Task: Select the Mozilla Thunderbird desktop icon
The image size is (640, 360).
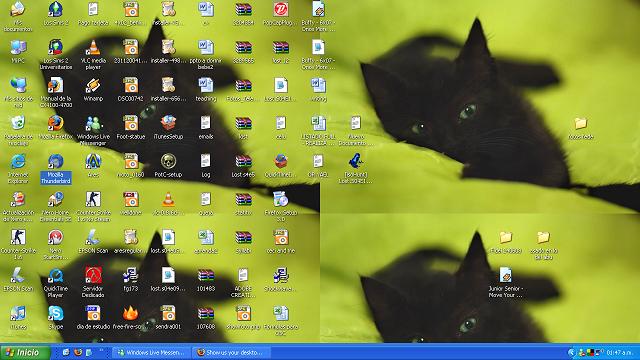Action: pos(56,169)
